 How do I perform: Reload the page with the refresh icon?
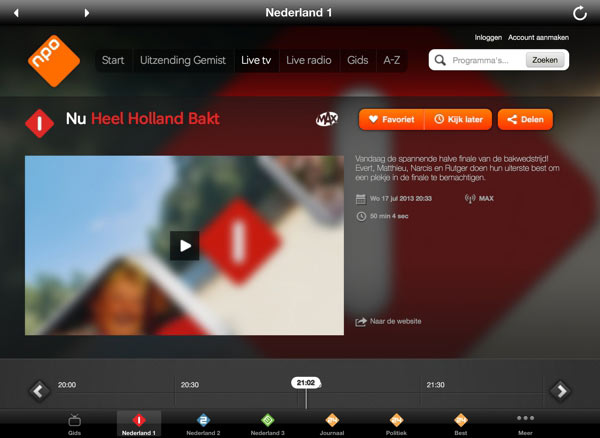[580, 13]
